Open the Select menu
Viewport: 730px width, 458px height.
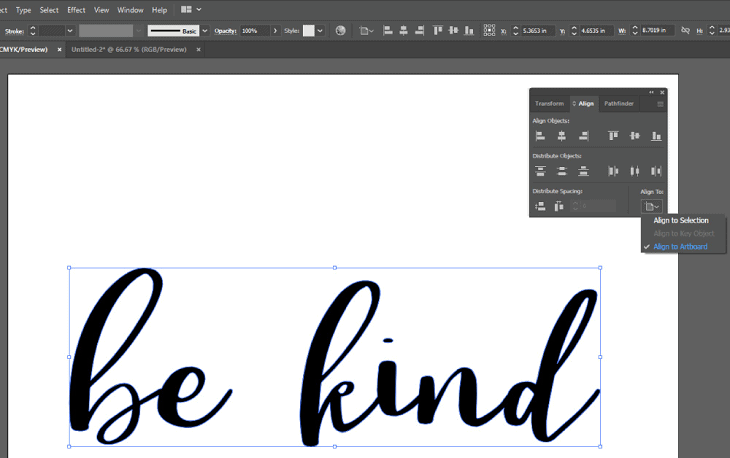49,10
